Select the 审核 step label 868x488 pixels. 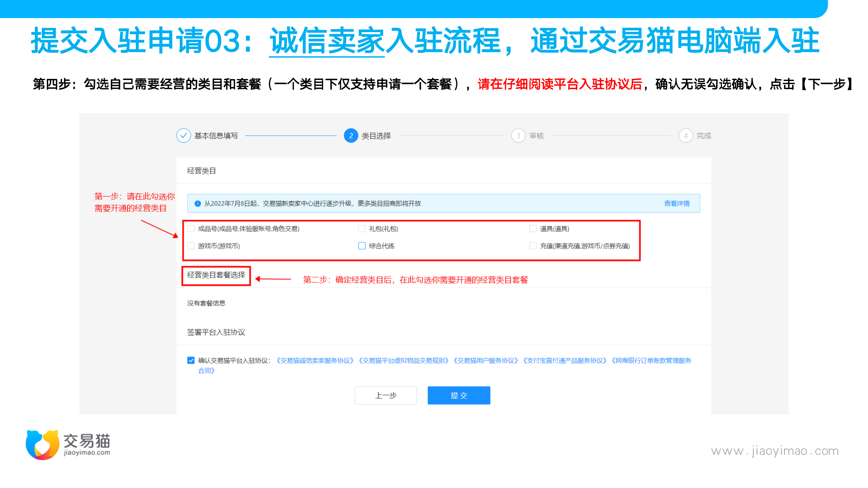point(536,136)
